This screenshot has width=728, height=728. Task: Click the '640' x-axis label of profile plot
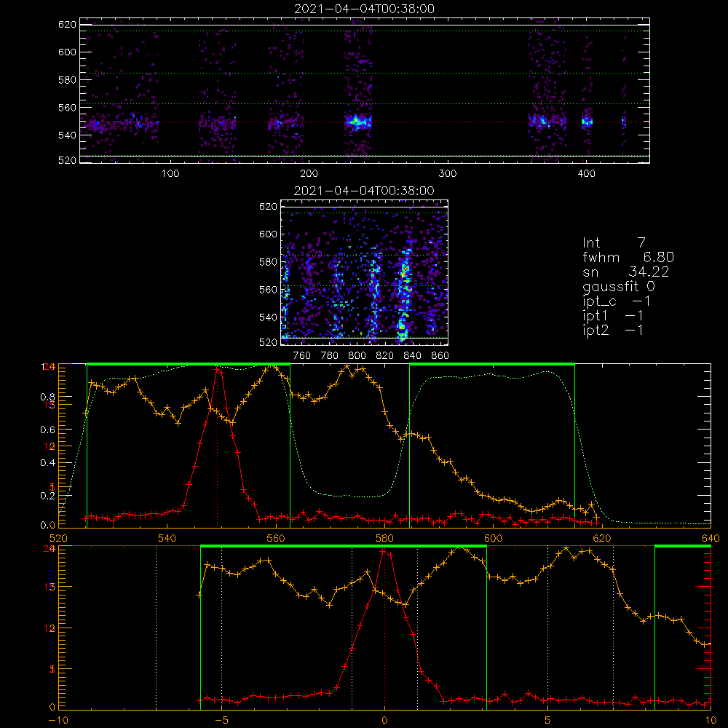coord(711,539)
